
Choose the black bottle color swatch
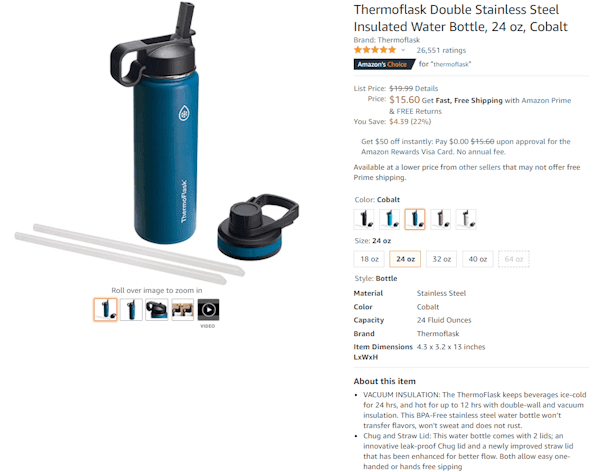tap(364, 219)
